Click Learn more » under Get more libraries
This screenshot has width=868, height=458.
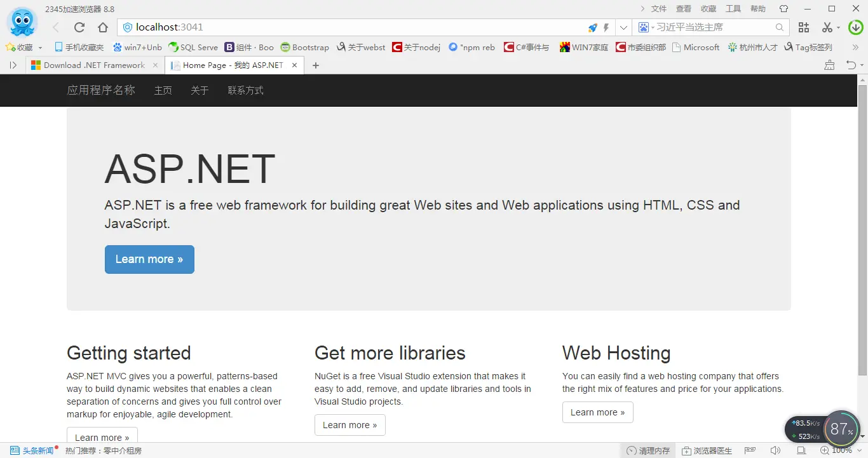click(x=350, y=425)
